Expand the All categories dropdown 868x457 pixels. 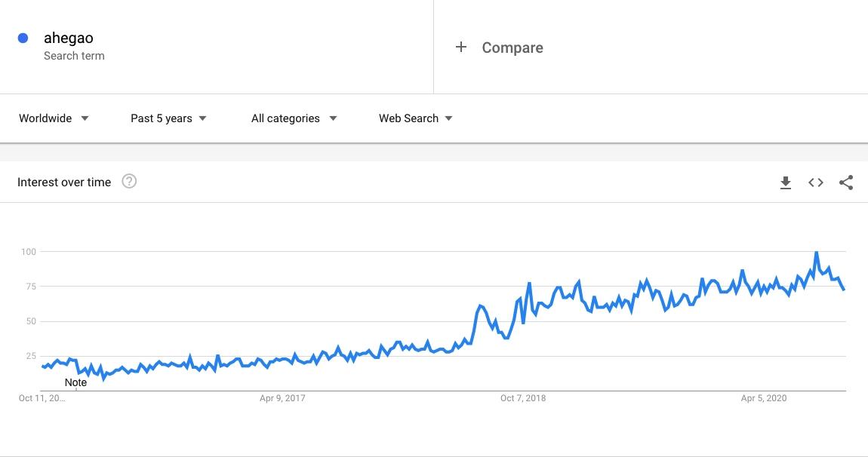294,118
